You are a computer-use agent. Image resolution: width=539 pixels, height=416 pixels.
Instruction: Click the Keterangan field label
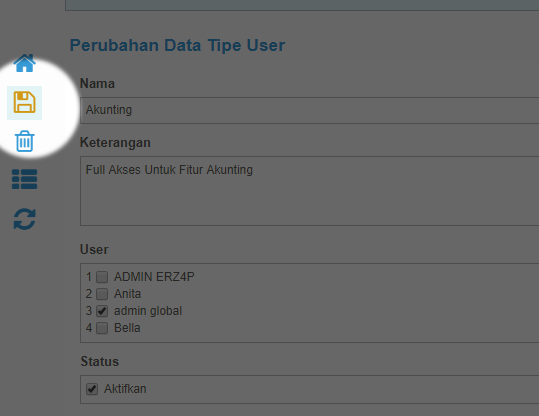point(115,143)
